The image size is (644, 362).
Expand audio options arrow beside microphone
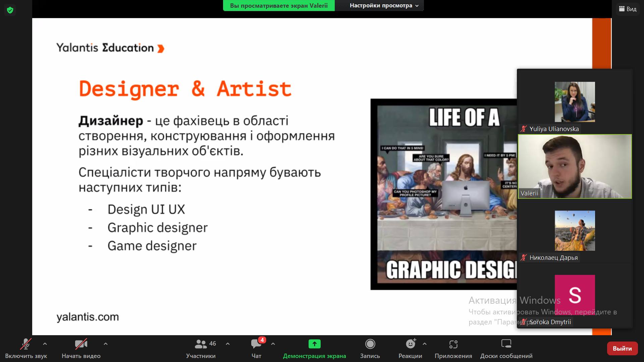(45, 344)
